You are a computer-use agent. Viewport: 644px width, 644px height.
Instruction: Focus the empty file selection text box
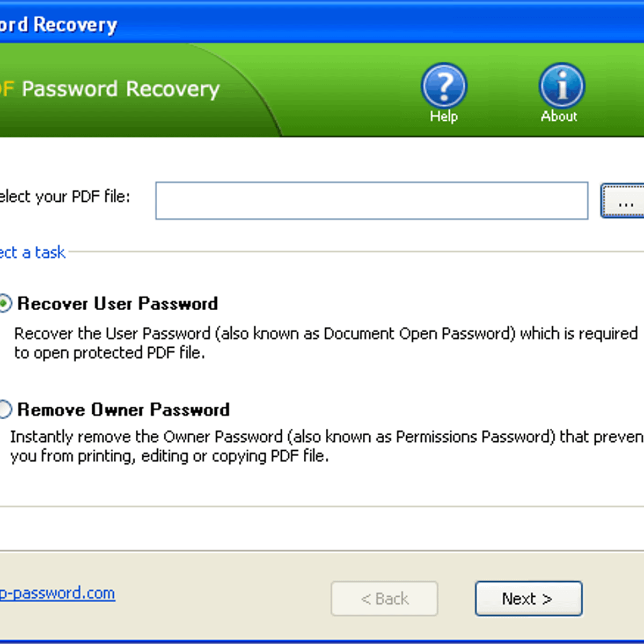tap(372, 201)
